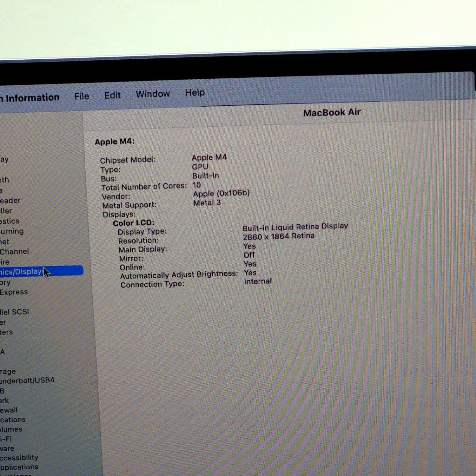Viewport: 476px width, 476px height.
Task: Click the 'Resolution:' label
Action: (138, 241)
